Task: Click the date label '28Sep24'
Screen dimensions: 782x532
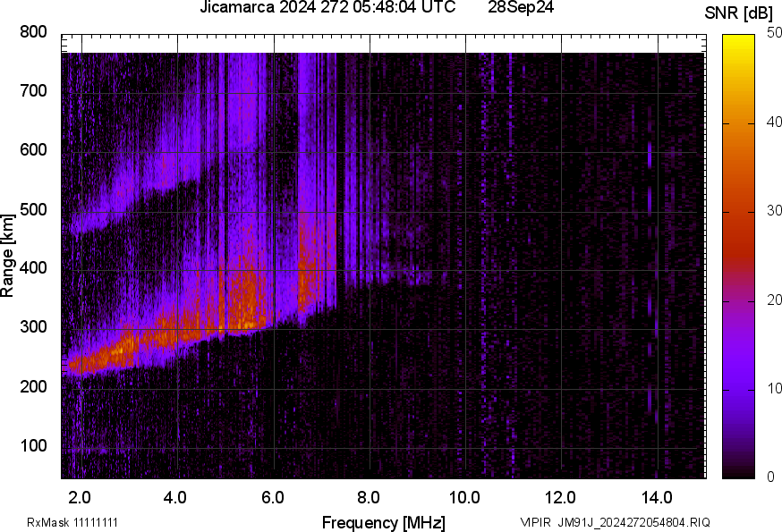Action: (521, 7)
